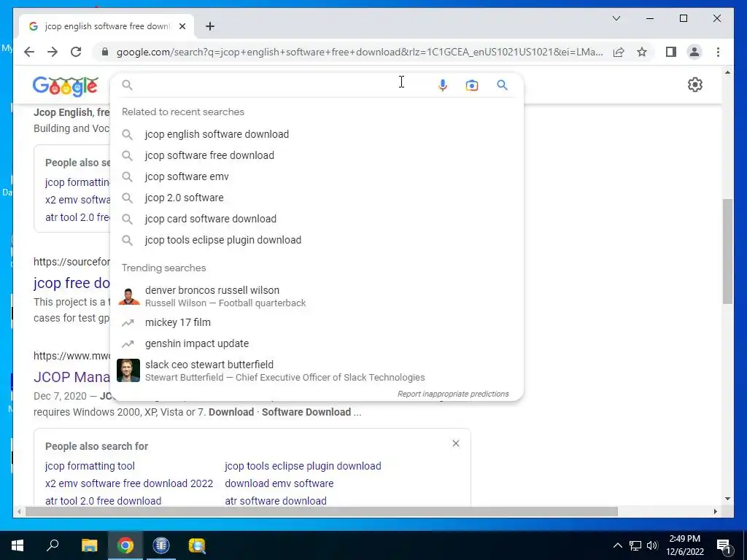This screenshot has height=560, width=747.
Task: Show hidden system tray icons
Action: (x=617, y=545)
